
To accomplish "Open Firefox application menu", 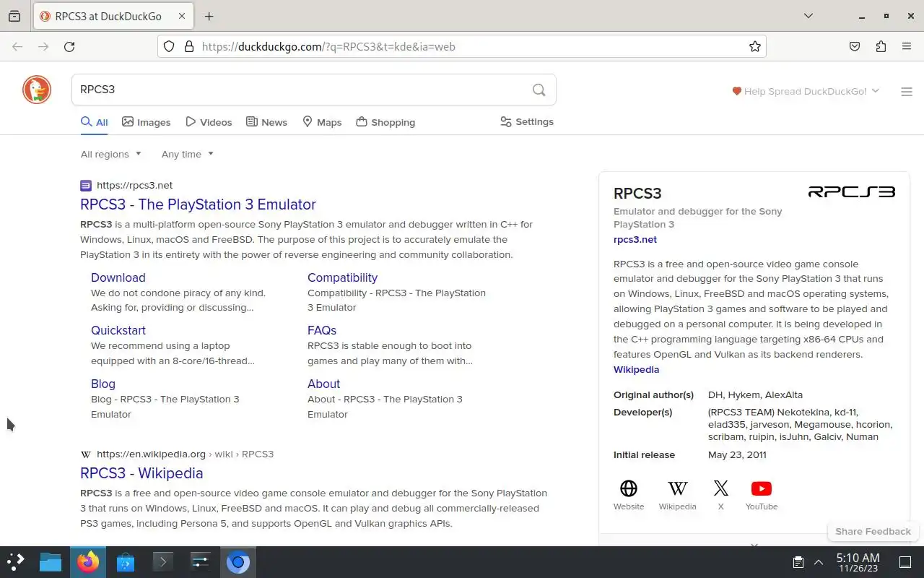I will (x=907, y=46).
